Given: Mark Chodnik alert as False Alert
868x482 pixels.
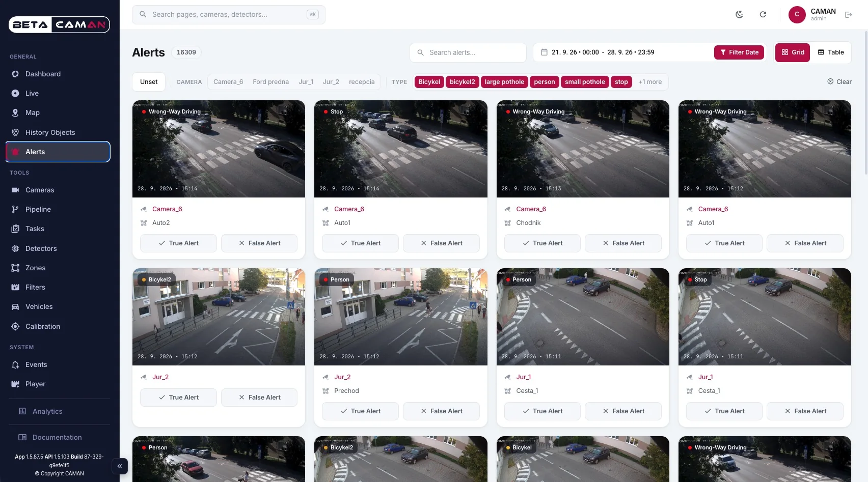Looking at the screenshot, I should (x=623, y=243).
